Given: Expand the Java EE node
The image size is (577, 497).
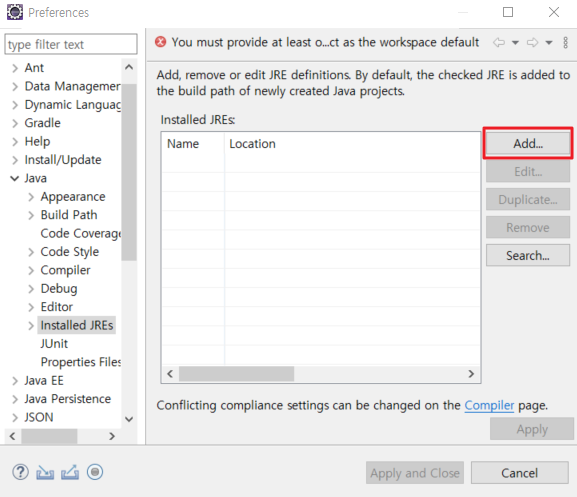Looking at the screenshot, I should click(x=15, y=381).
